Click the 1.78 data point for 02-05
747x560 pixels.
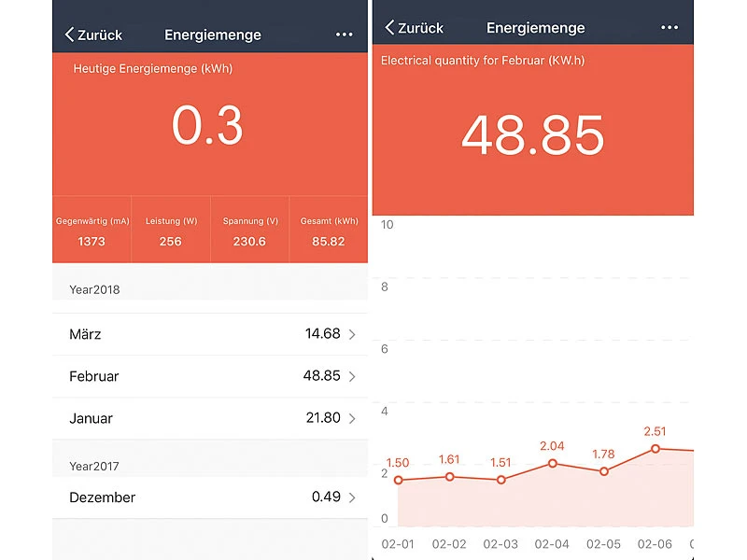(x=604, y=471)
